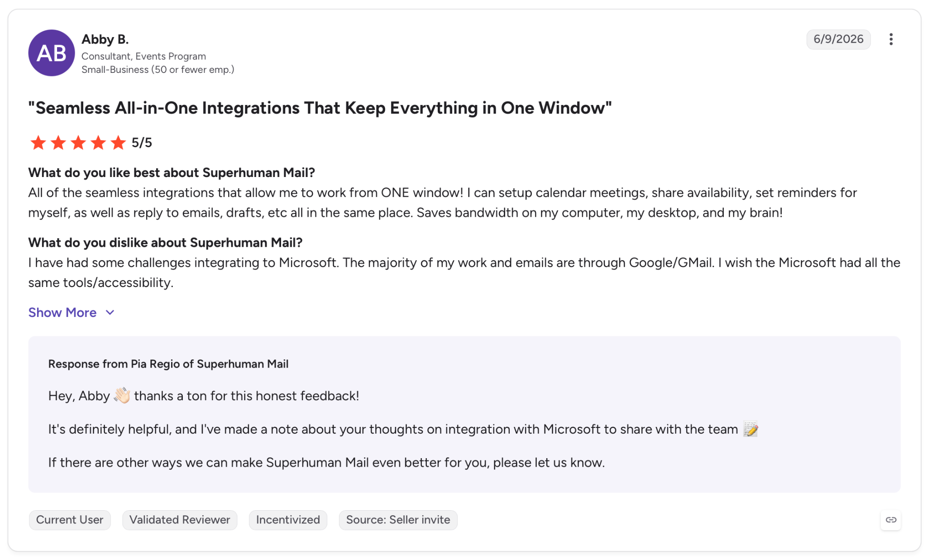Click the chevron beside Show More

(110, 312)
